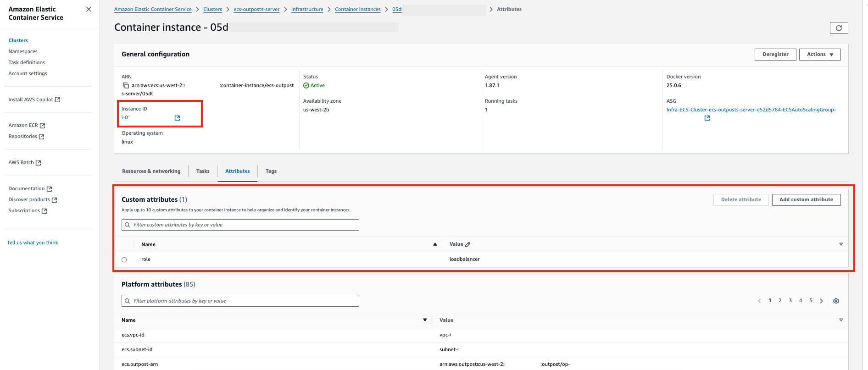
Task: Open the ECSAutoScalingGroup ASG link
Action: pos(751,110)
